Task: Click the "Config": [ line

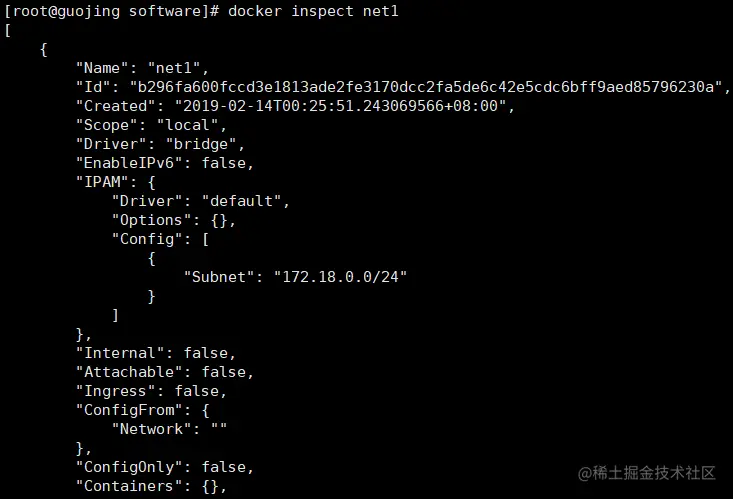Action: (164, 240)
